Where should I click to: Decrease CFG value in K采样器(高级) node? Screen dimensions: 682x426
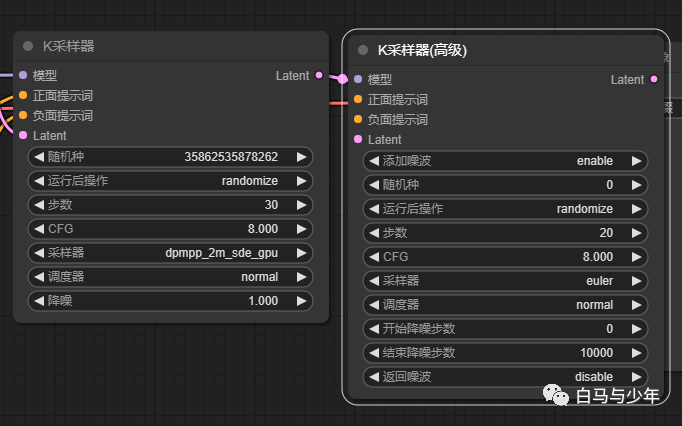click(375, 257)
